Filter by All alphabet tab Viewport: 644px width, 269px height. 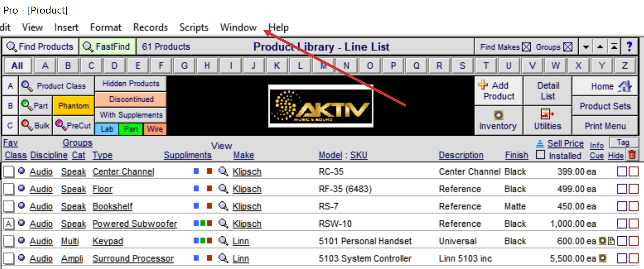pyautogui.click(x=17, y=66)
